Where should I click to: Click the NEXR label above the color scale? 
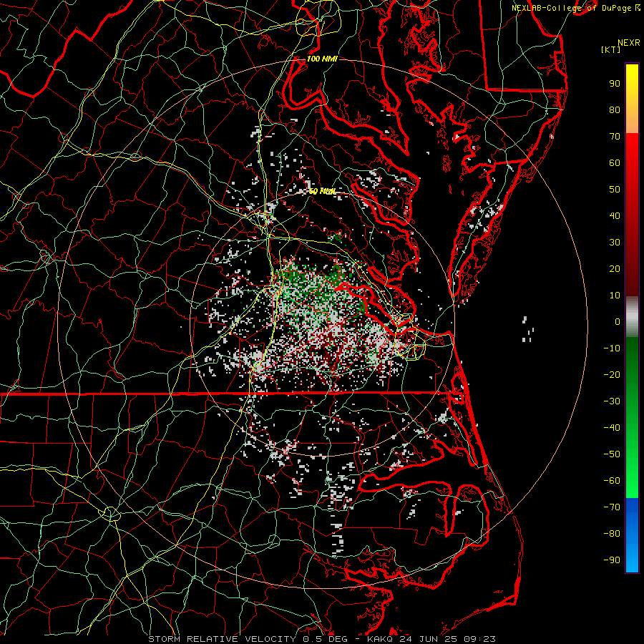point(629,43)
